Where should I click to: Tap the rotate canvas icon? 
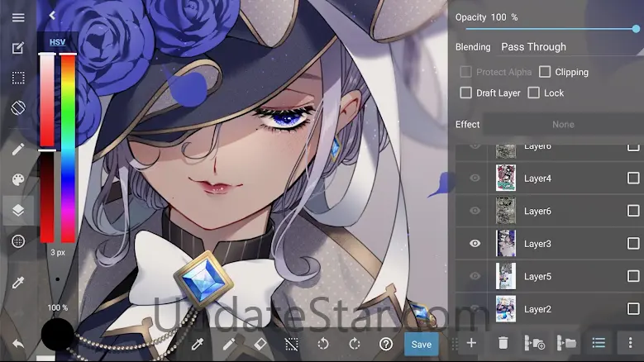(x=18, y=107)
